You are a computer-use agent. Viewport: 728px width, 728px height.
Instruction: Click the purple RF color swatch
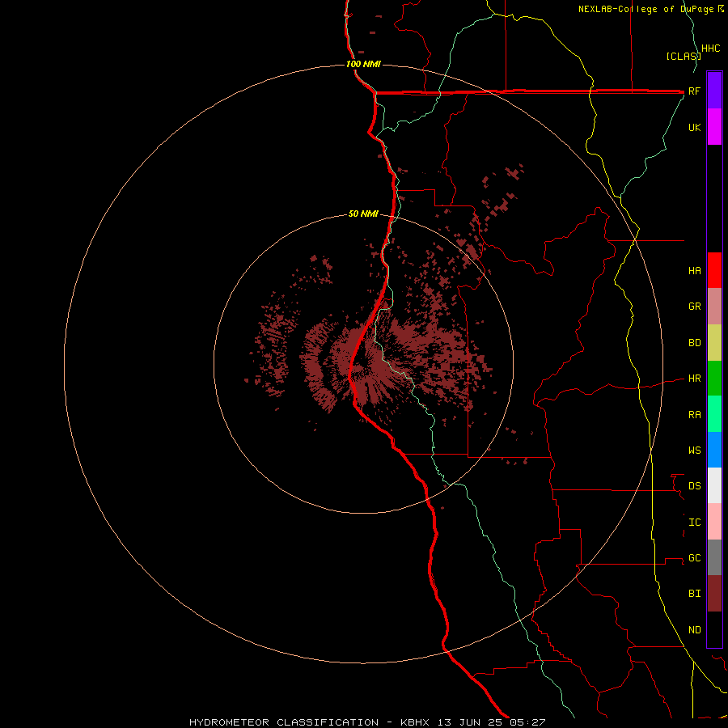714,90
